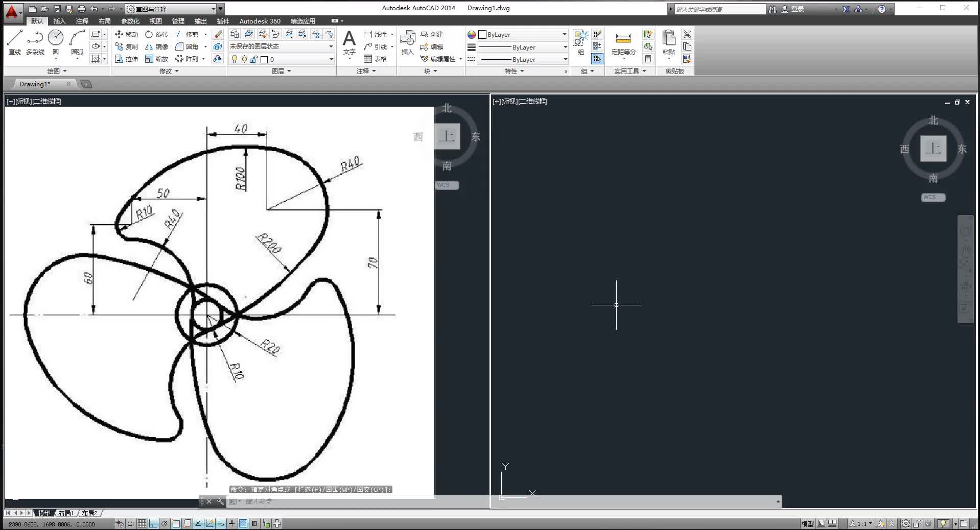The height and width of the screenshot is (530, 980).
Task: Open the lineweight ByLayer dropdown
Action: pos(523,47)
